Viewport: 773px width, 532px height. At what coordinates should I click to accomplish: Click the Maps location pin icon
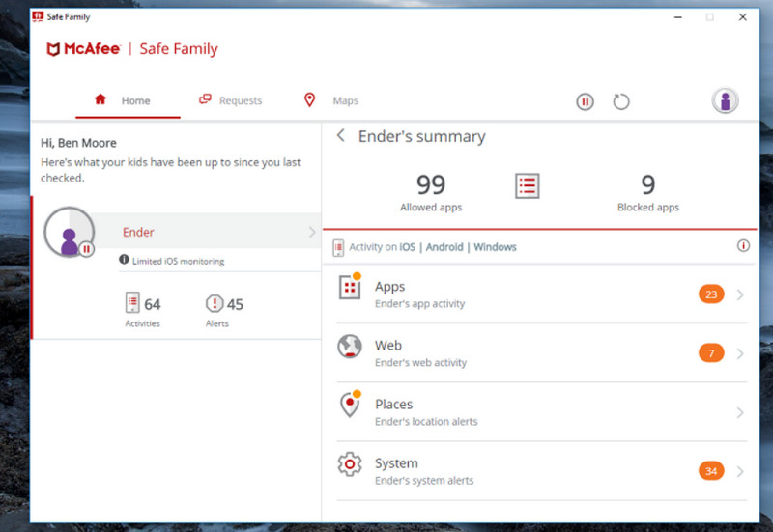click(x=309, y=100)
